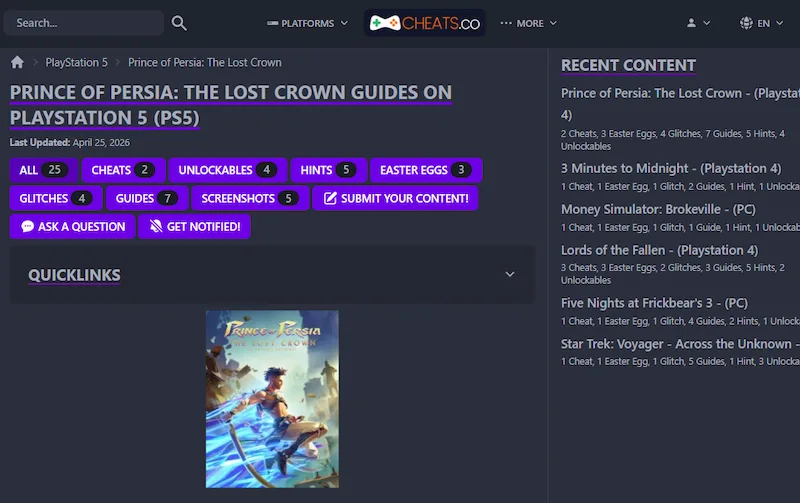Select the Glitches 4 tab
Image resolution: width=800 pixels, height=503 pixels.
coord(56,198)
